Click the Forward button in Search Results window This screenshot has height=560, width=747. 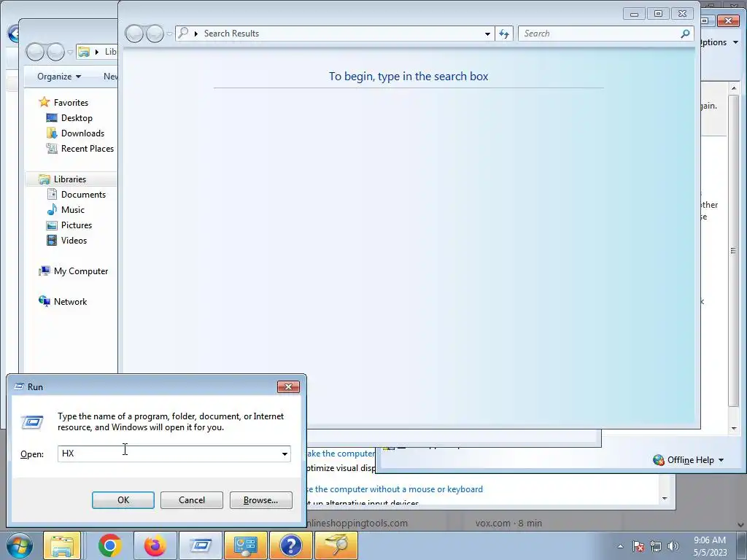[x=155, y=34]
